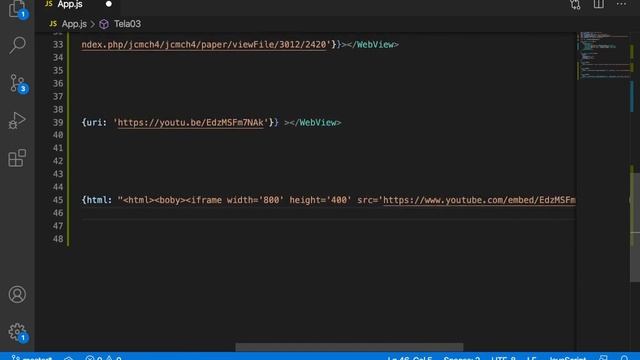Click the LF end-of-line selector
640x360 pixels.
pyautogui.click(x=531, y=358)
